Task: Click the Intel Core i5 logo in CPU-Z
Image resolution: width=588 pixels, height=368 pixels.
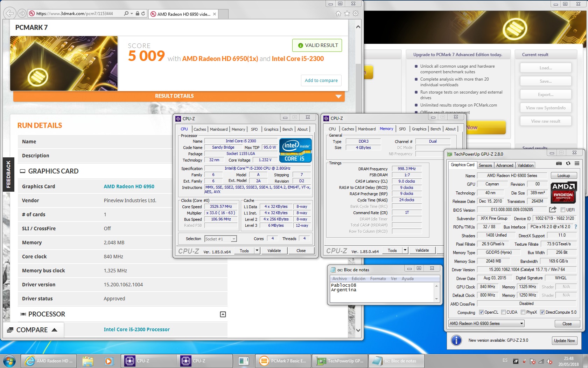Action: [295, 151]
